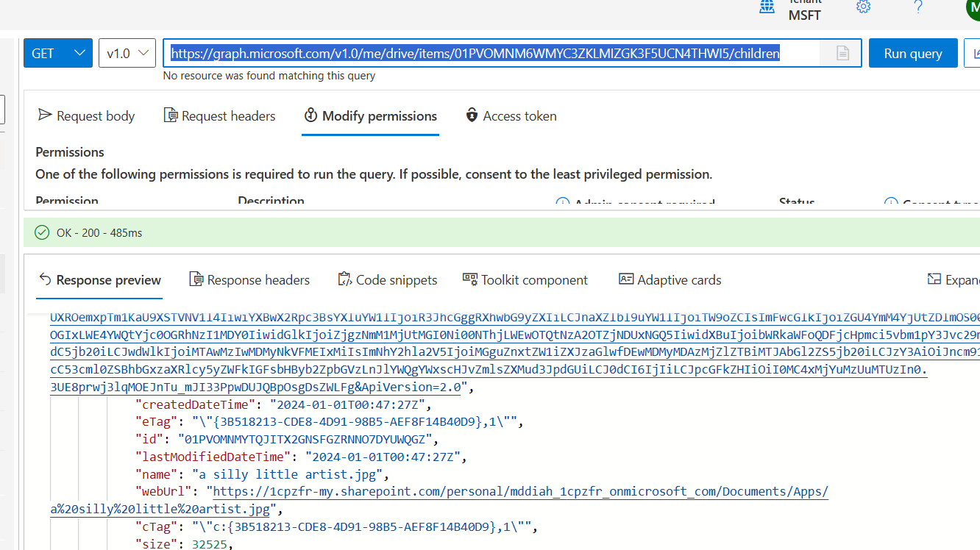The width and height of the screenshot is (980, 550).
Task: Switch to the Request headers tab
Action: click(219, 115)
